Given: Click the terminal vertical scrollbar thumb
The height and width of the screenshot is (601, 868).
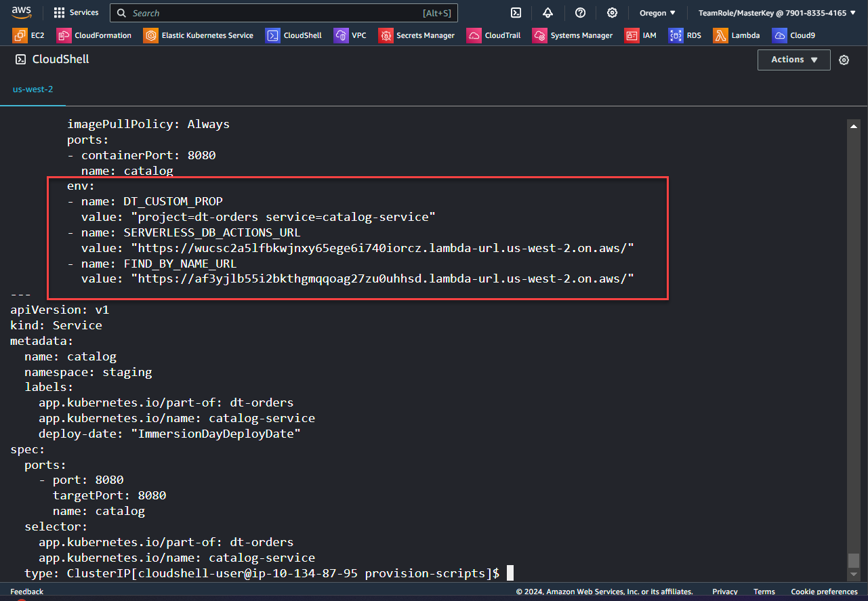Looking at the screenshot, I should (x=853, y=560).
